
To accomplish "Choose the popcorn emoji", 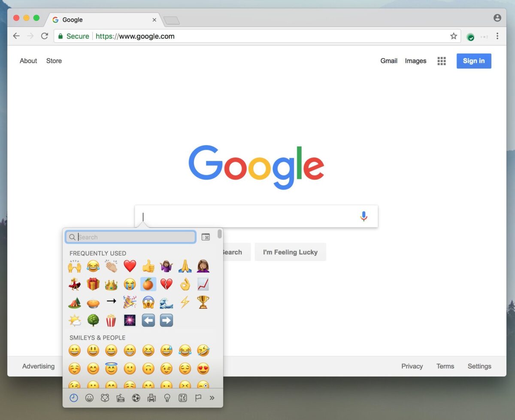I will tap(111, 320).
